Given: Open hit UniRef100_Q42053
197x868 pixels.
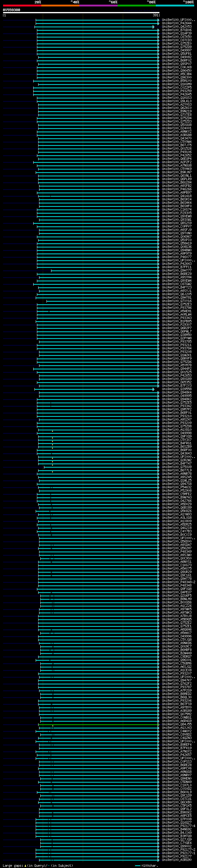Looking at the screenshot, I should point(177,26).
